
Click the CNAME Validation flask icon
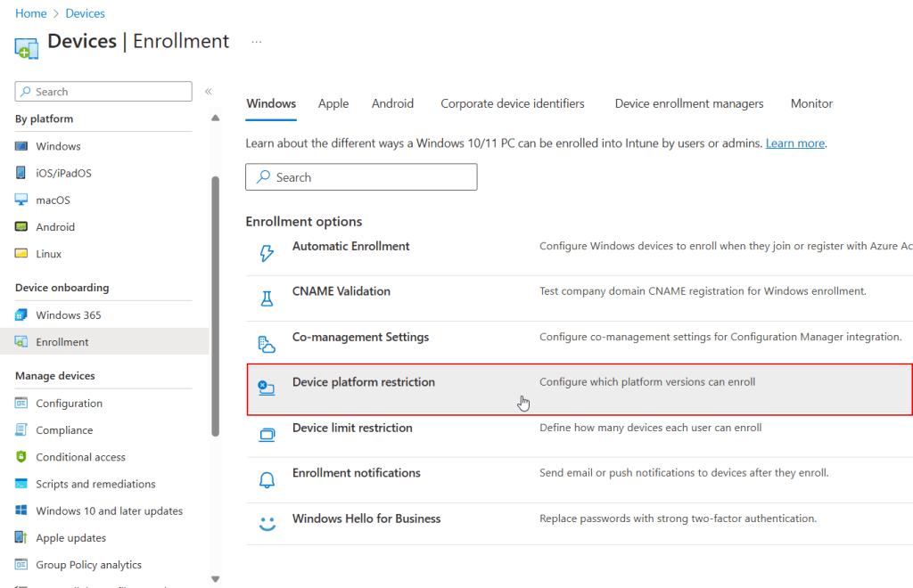[x=266, y=298]
